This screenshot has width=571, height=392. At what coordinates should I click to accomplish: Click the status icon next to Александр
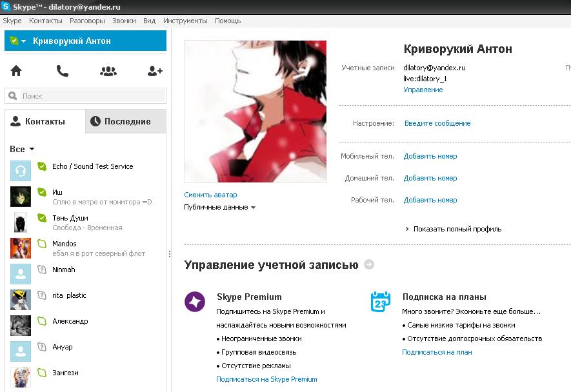[x=42, y=321]
